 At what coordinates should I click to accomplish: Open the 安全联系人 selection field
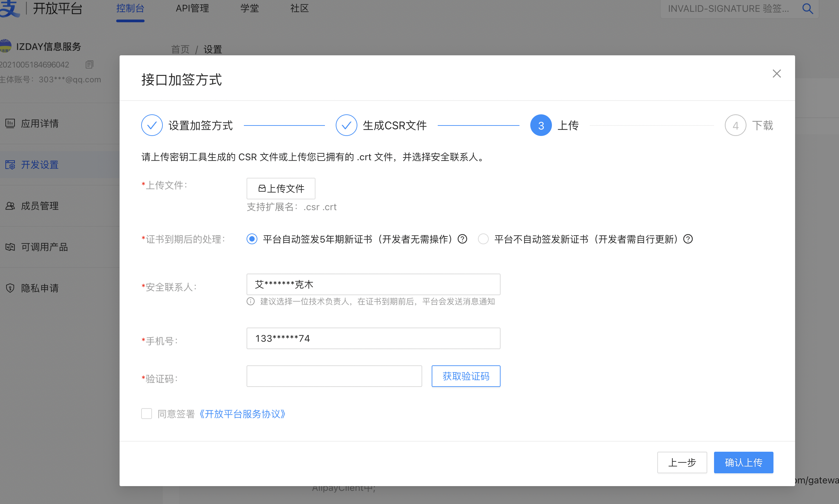[x=373, y=284]
